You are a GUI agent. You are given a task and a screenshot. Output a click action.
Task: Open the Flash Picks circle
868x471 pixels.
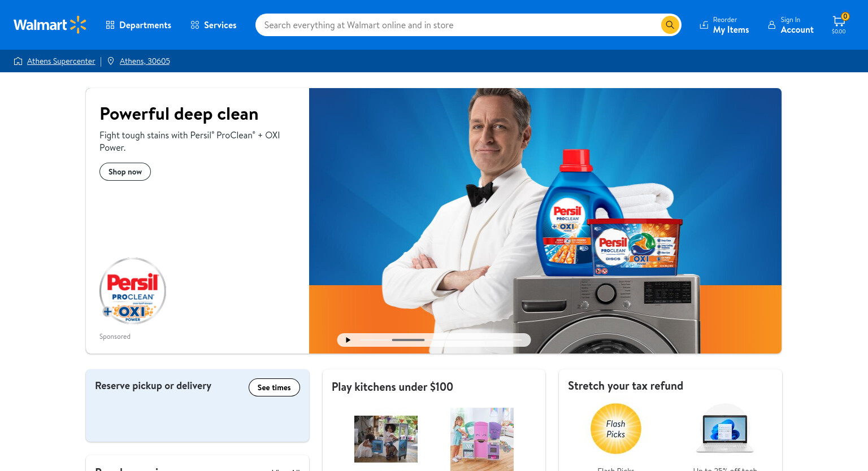(x=616, y=429)
